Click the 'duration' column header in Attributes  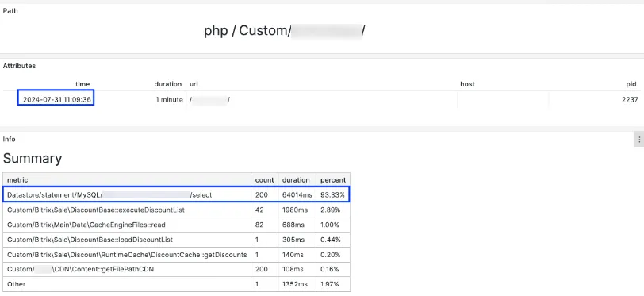167,84
